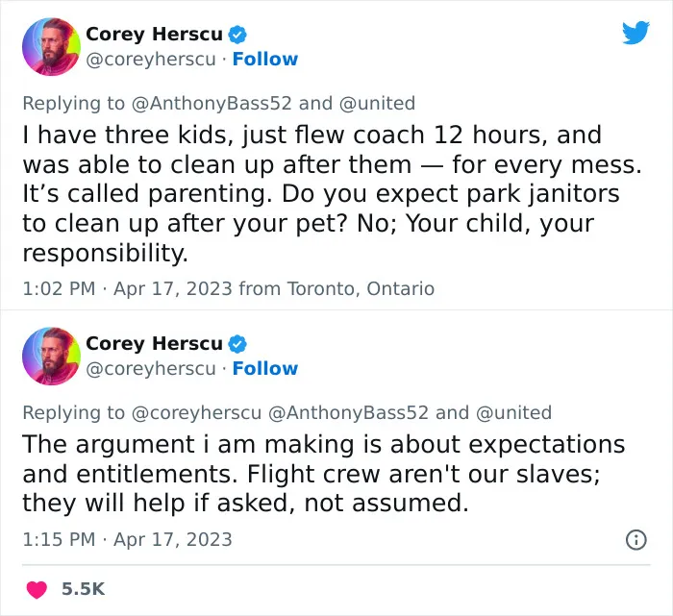
Task: Open @coreyherscu mention in second reply line
Action: [196, 412]
